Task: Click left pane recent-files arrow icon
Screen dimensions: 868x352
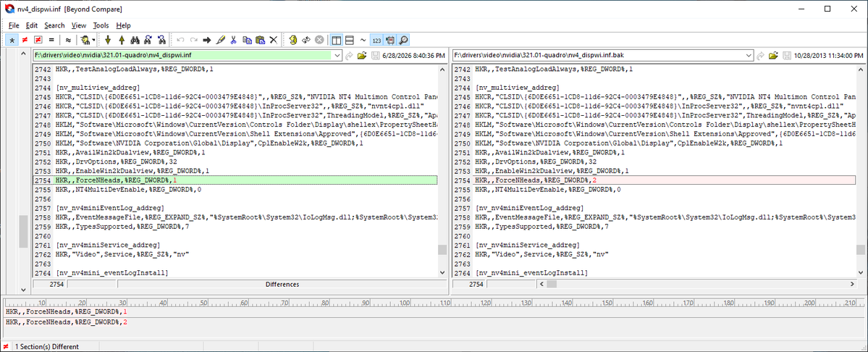Action: tap(350, 56)
